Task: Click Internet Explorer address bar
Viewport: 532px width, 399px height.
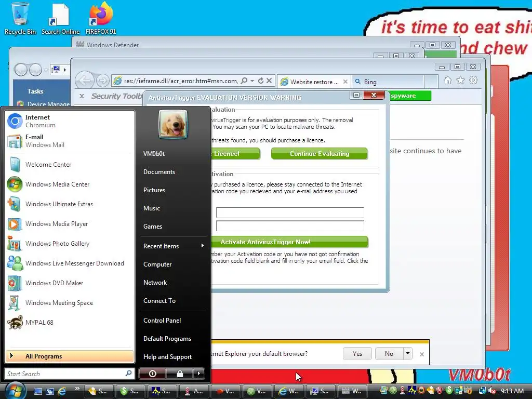Action: click(180, 81)
